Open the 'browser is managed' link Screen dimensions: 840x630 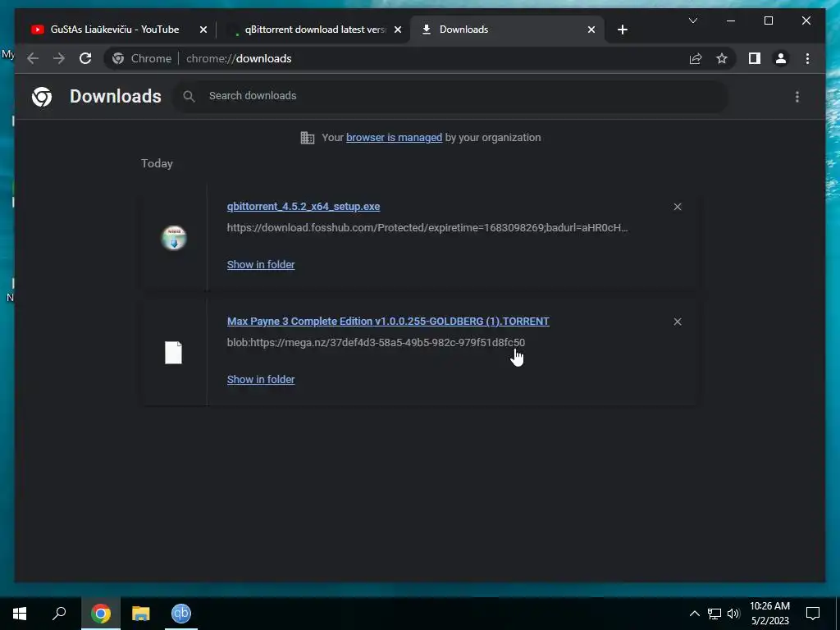[394, 137]
